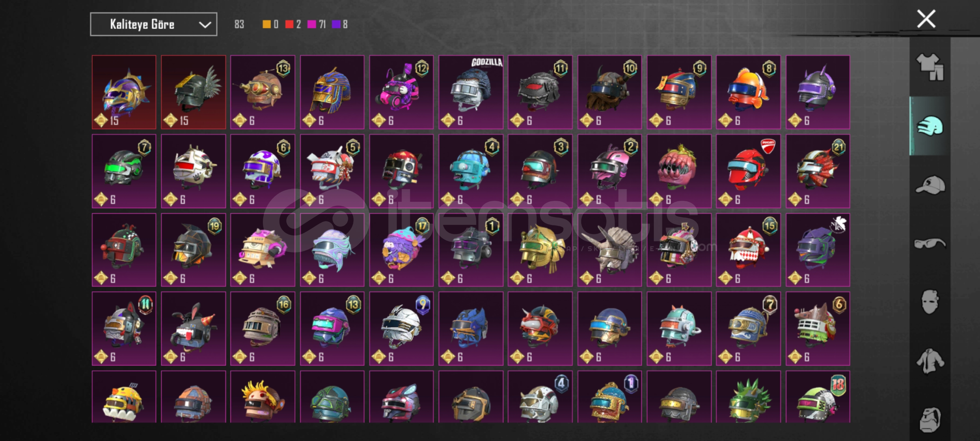Expand the Kaliteye Göre sort dropdown
The width and height of the screenshot is (980, 441).
pyautogui.click(x=153, y=24)
